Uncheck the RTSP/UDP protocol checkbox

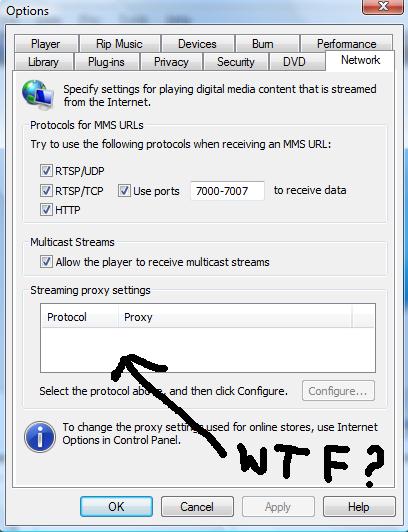click(46, 171)
